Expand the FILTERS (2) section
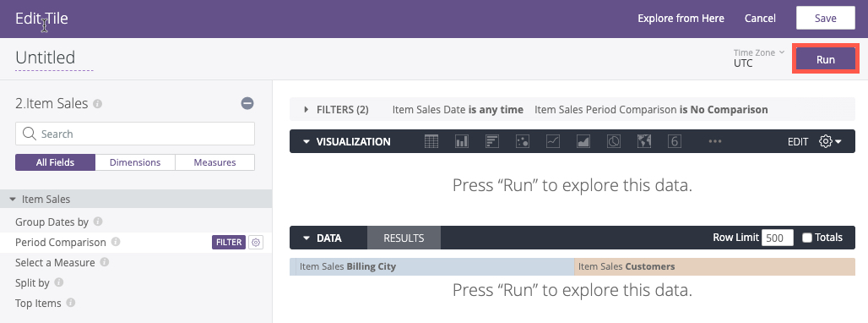868x323 pixels. pos(307,110)
